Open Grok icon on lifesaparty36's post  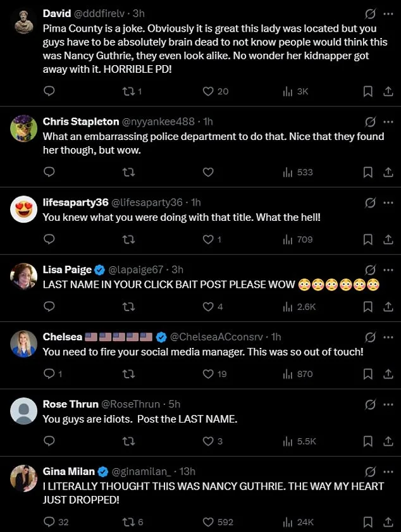click(x=371, y=203)
